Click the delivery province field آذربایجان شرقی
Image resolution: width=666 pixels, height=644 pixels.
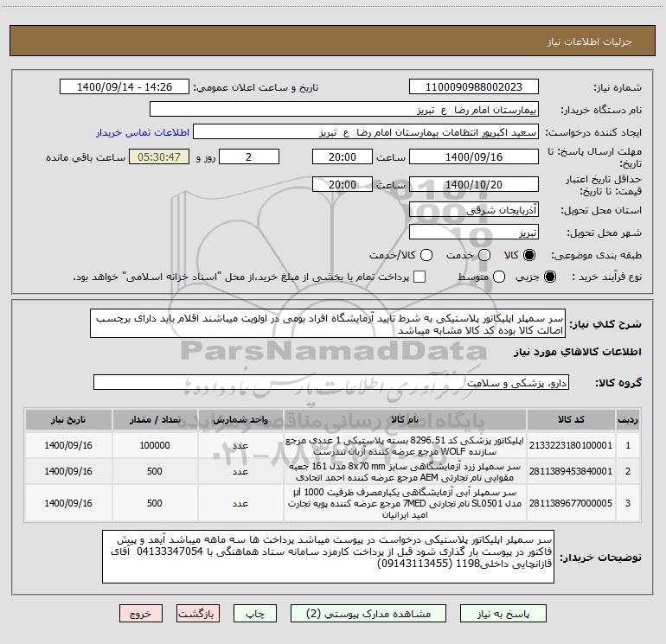coord(474,210)
